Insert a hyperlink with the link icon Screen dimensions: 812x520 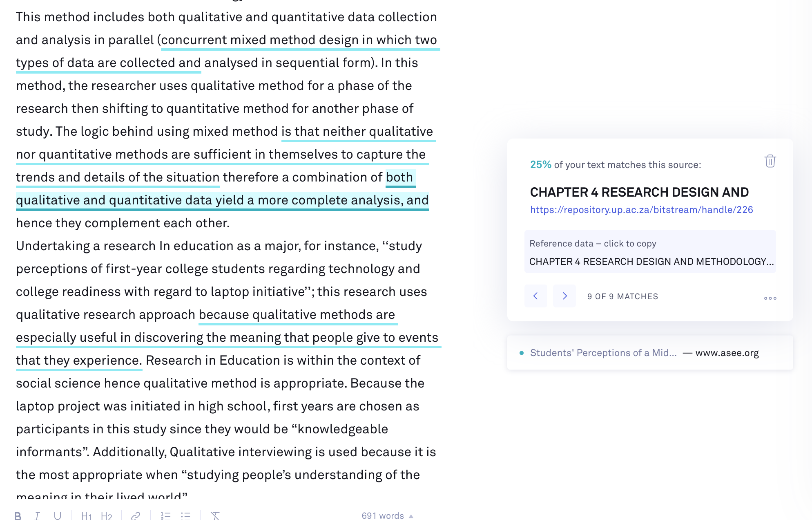pyautogui.click(x=136, y=516)
